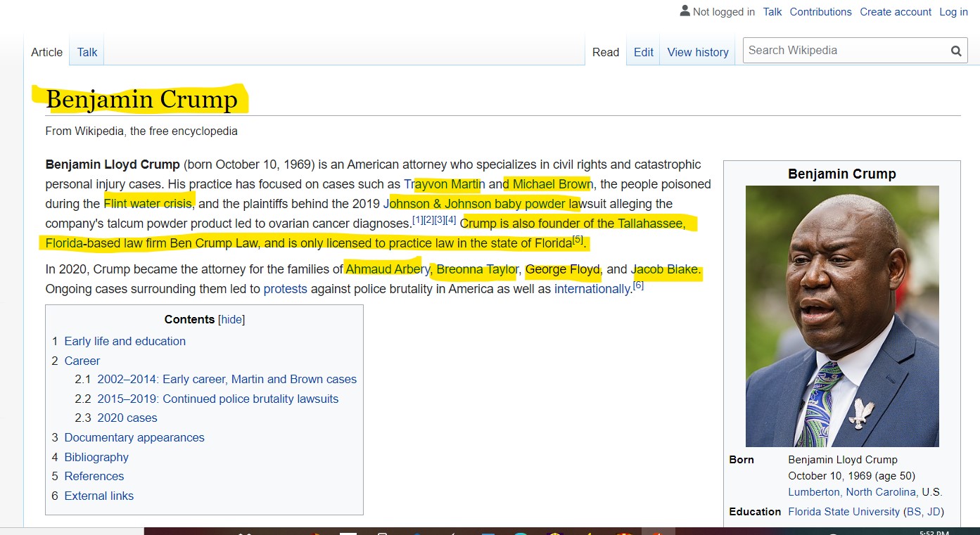The image size is (980, 535).
Task: Go to References section
Action: [x=94, y=476]
